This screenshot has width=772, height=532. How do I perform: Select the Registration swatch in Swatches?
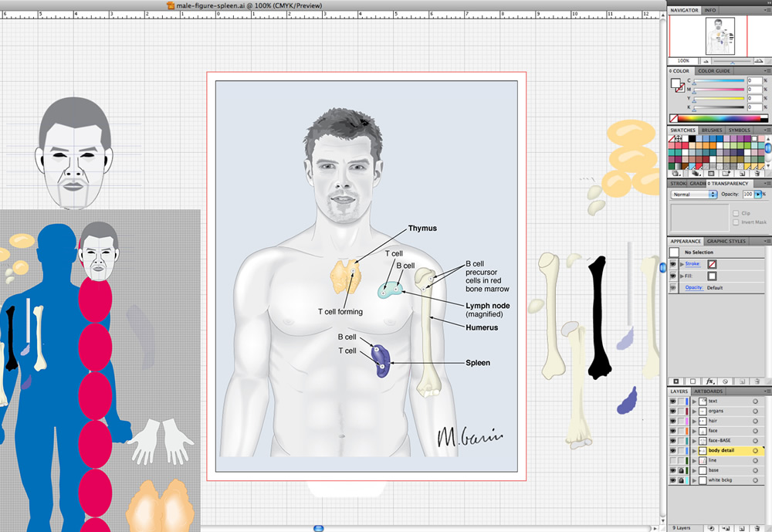click(679, 139)
